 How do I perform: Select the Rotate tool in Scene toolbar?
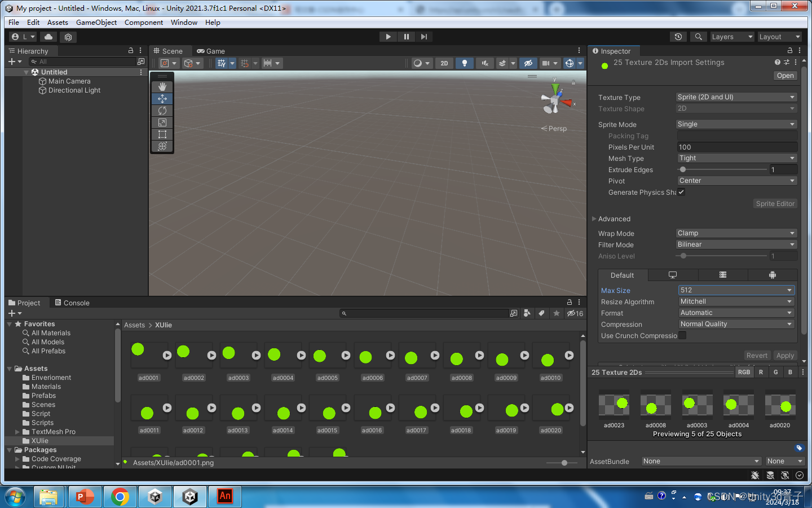coord(162,111)
